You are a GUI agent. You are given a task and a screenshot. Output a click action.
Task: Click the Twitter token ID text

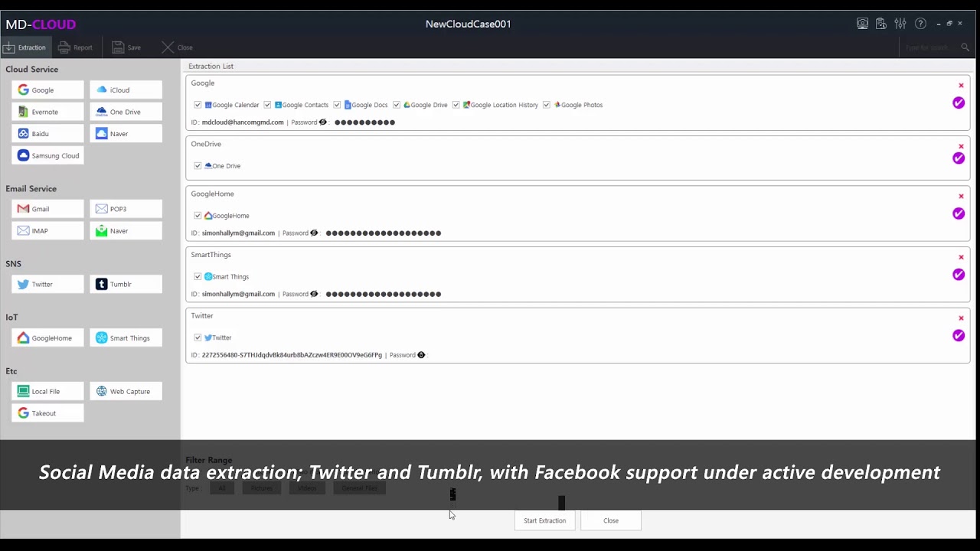point(292,355)
